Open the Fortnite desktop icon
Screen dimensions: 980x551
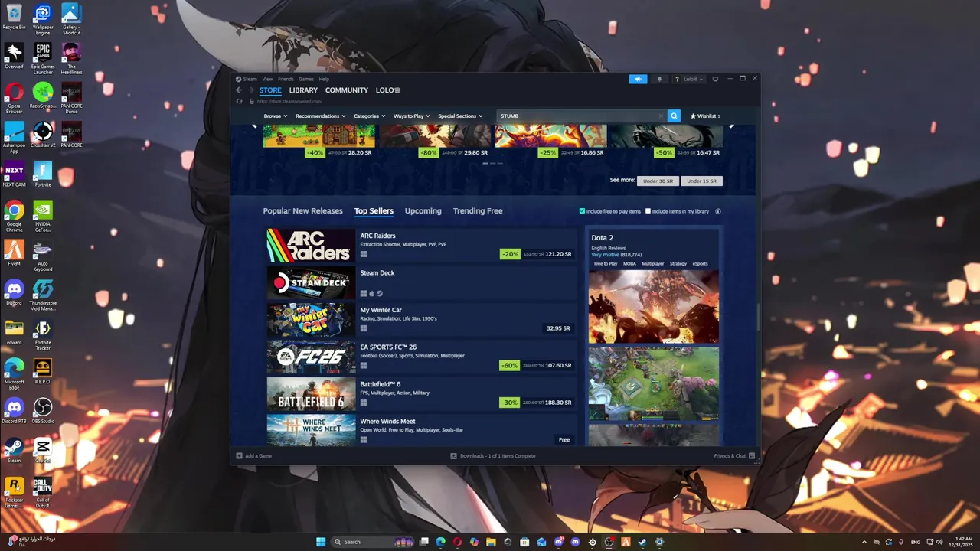43,174
